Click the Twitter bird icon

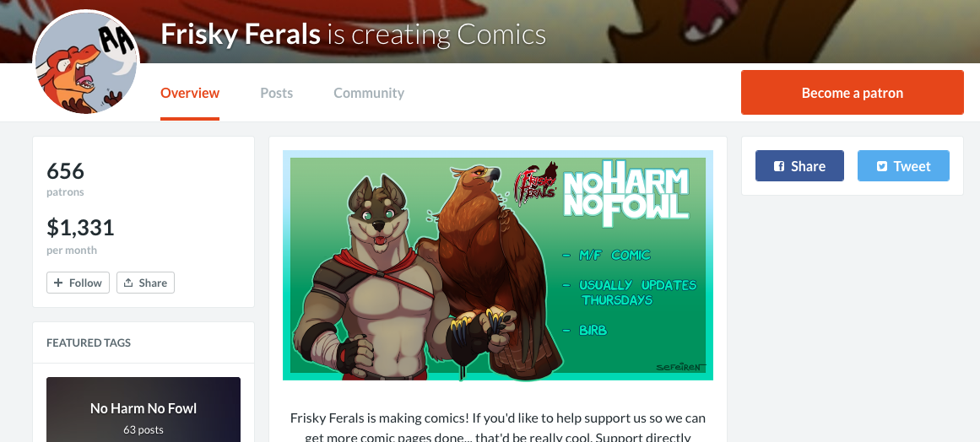[x=882, y=166]
